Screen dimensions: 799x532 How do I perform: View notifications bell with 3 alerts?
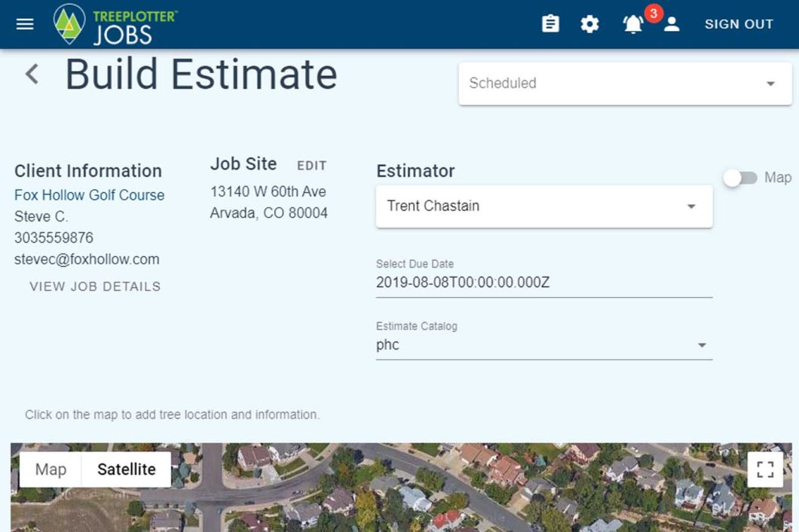(x=633, y=24)
